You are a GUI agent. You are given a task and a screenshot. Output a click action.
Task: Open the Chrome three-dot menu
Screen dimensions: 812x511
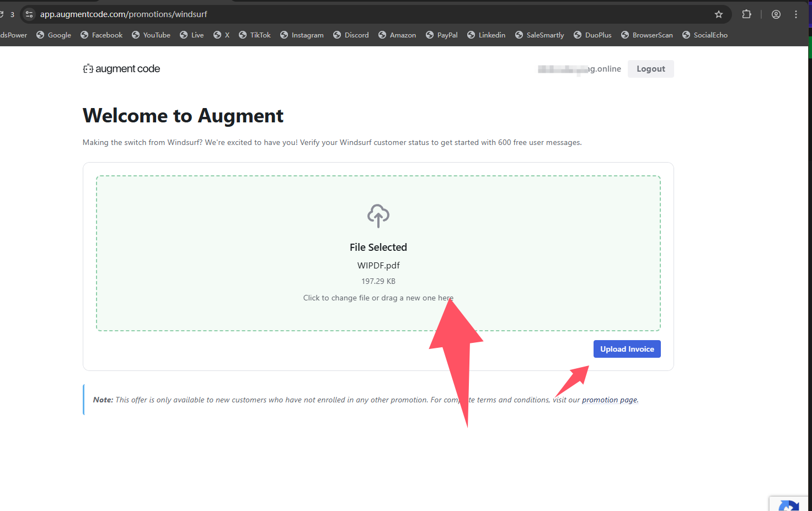click(795, 14)
